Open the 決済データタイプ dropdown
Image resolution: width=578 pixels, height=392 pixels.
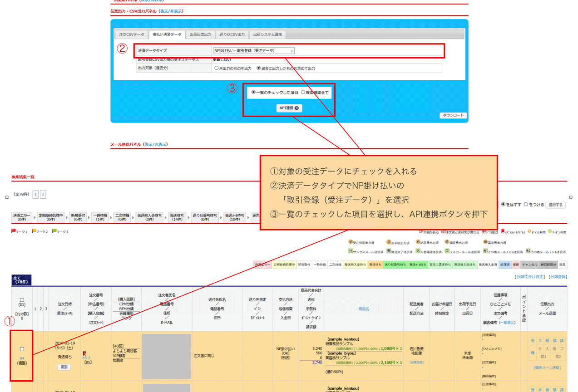pos(253,51)
